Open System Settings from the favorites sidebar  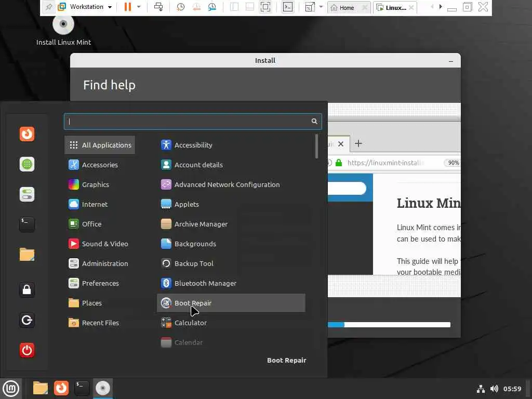pyautogui.click(x=27, y=194)
